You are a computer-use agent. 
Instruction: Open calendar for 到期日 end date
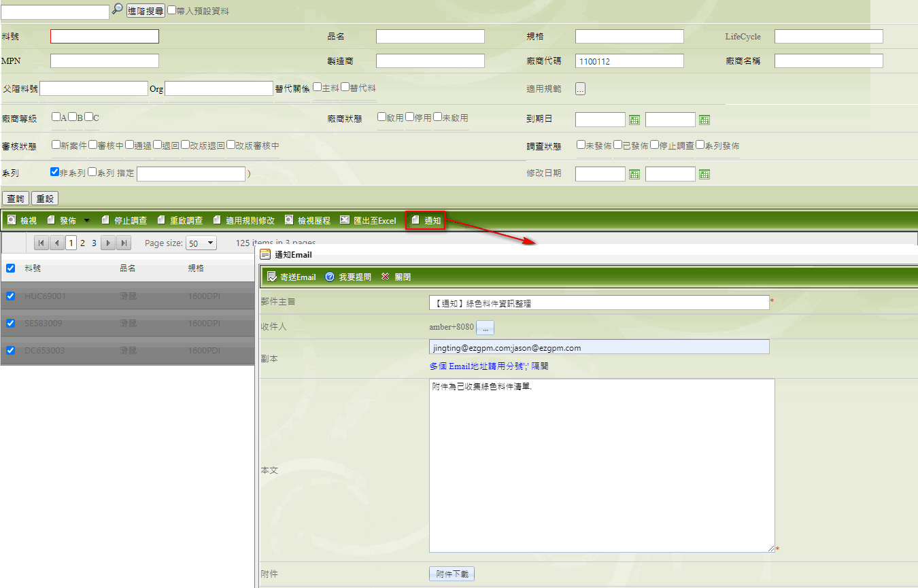704,120
